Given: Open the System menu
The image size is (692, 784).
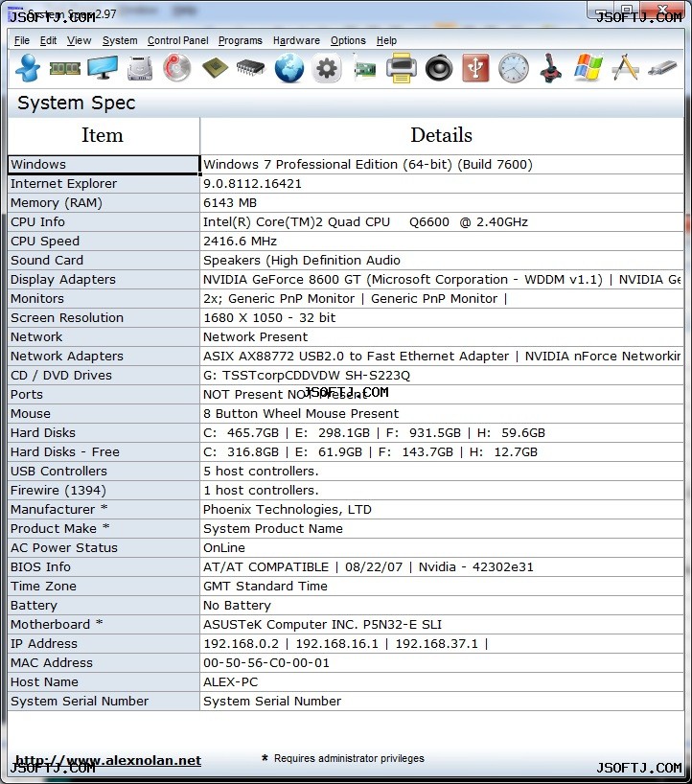Looking at the screenshot, I should (120, 40).
